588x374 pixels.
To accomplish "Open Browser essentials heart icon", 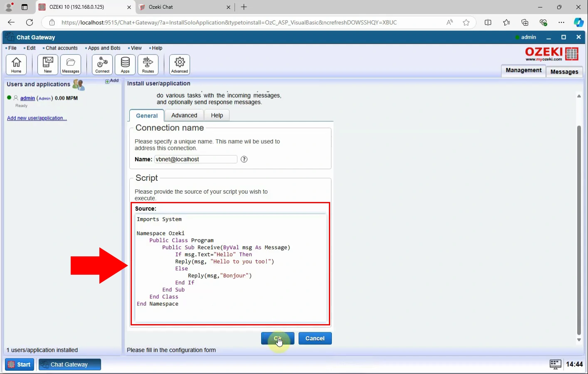I will click(x=543, y=22).
